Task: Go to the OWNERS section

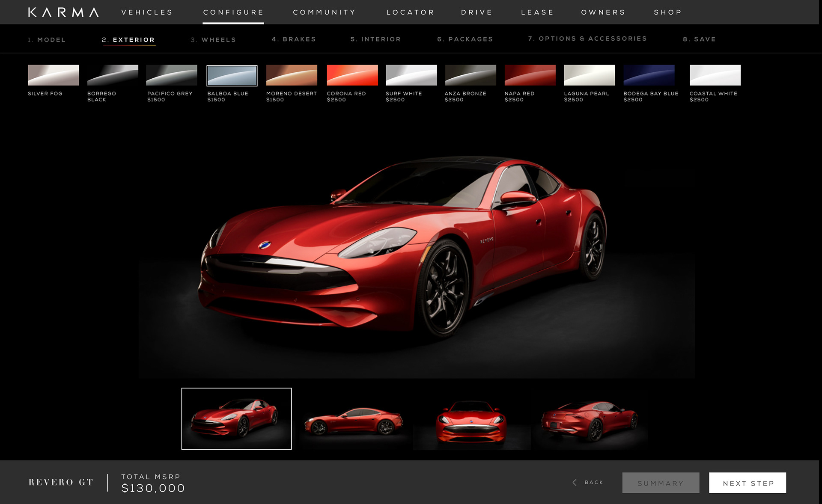Action: point(603,12)
